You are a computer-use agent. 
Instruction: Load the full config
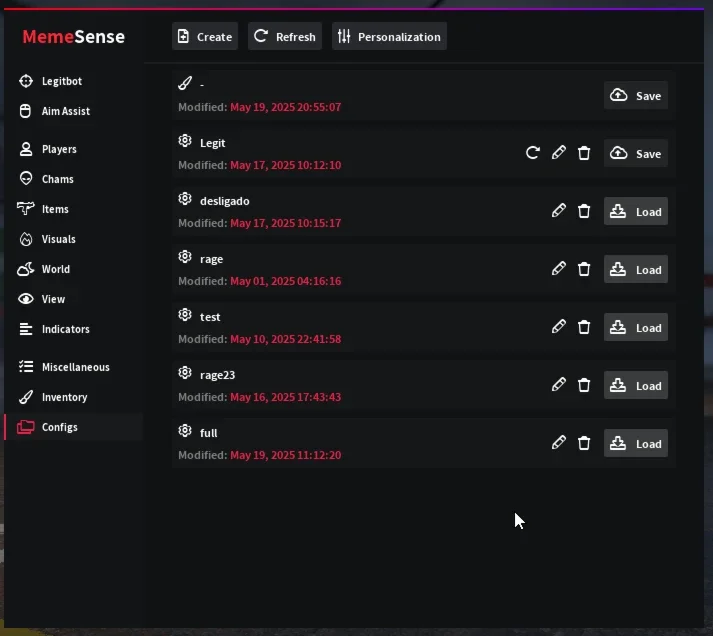636,444
